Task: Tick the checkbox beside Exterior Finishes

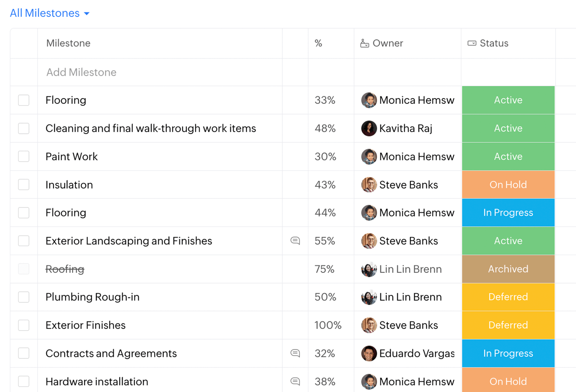Action: tap(23, 325)
